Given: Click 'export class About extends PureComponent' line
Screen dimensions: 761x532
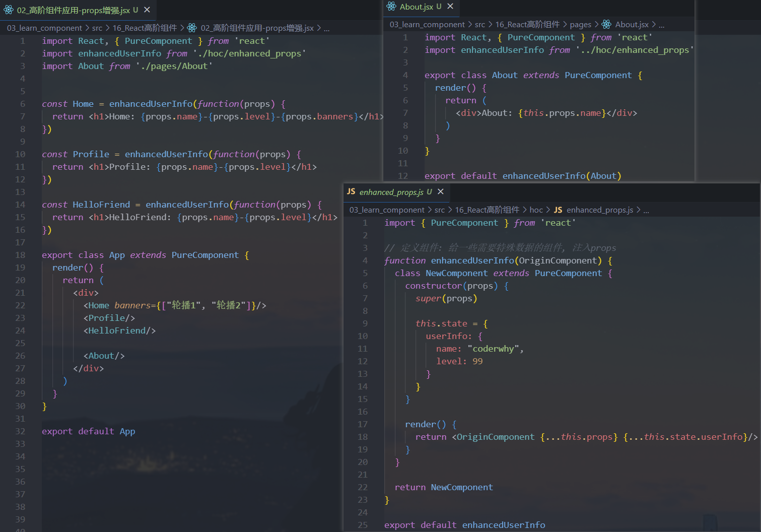Looking at the screenshot, I should [x=533, y=75].
